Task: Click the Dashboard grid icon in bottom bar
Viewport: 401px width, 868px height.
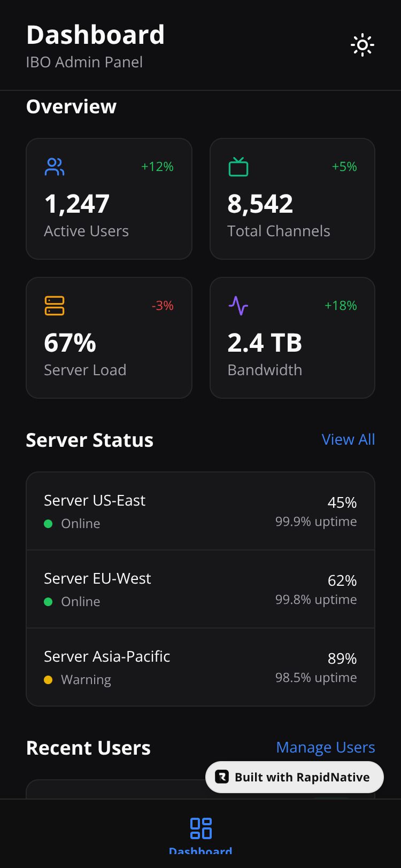Action: click(201, 828)
